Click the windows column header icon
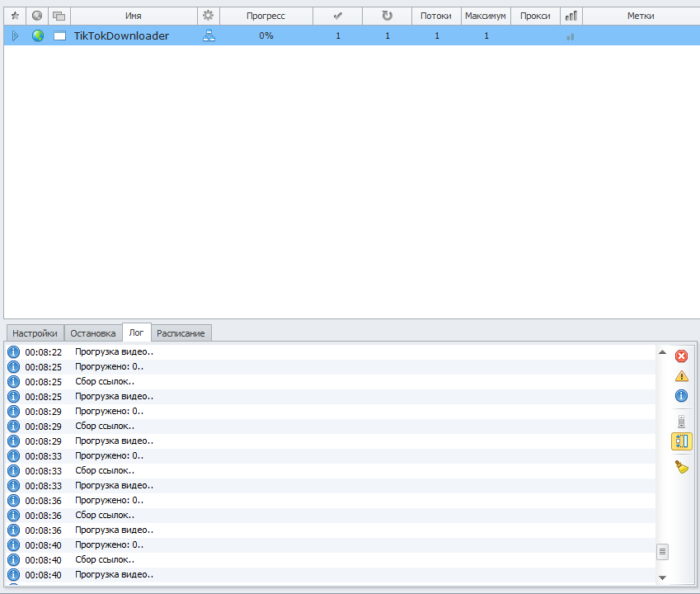Screen dimensions: 700x594 click(x=59, y=16)
